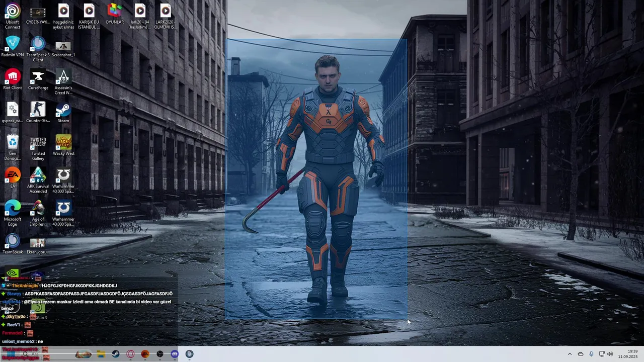
Task: Launch the ARK Survival Ascended shortcut
Action: pos(38,180)
